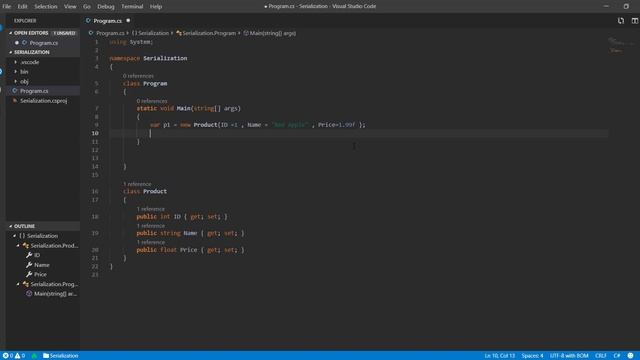Screen dimensions: 640x360
Task: Click the open changes compare icon
Action: tap(621, 21)
